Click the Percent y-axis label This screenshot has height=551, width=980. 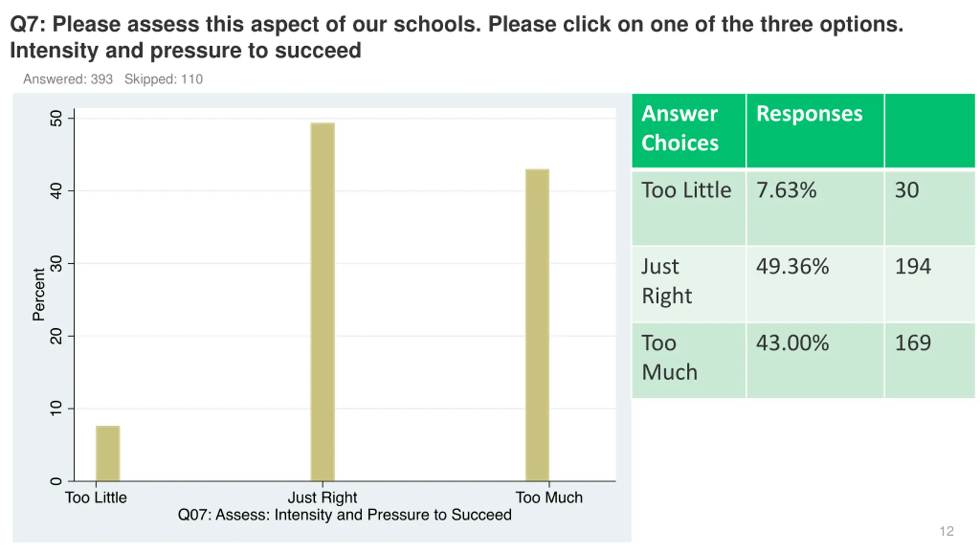39,294
